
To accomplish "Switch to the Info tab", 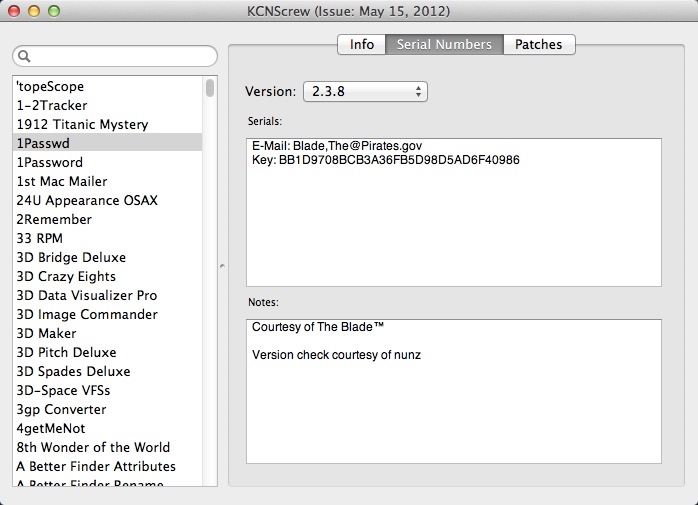I will pos(361,45).
